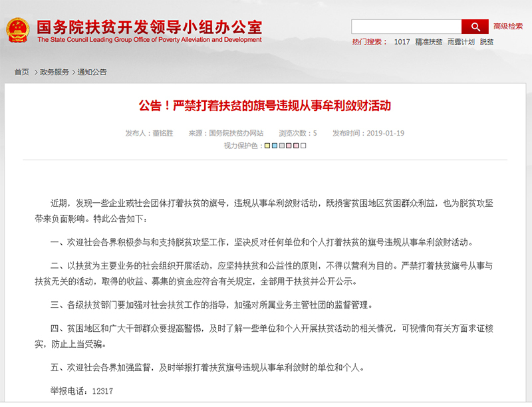Go to 首页 in the breadcrumb
532x407 pixels.
click(x=22, y=72)
